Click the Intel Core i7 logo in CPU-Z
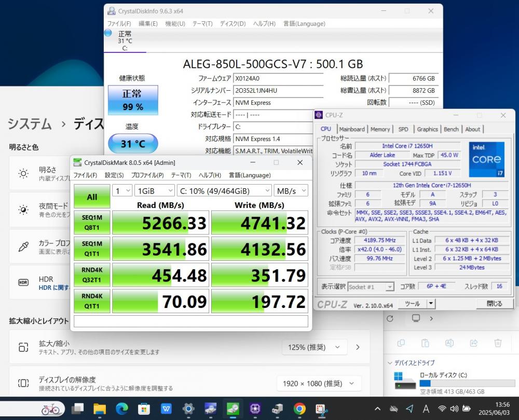 pyautogui.click(x=487, y=159)
